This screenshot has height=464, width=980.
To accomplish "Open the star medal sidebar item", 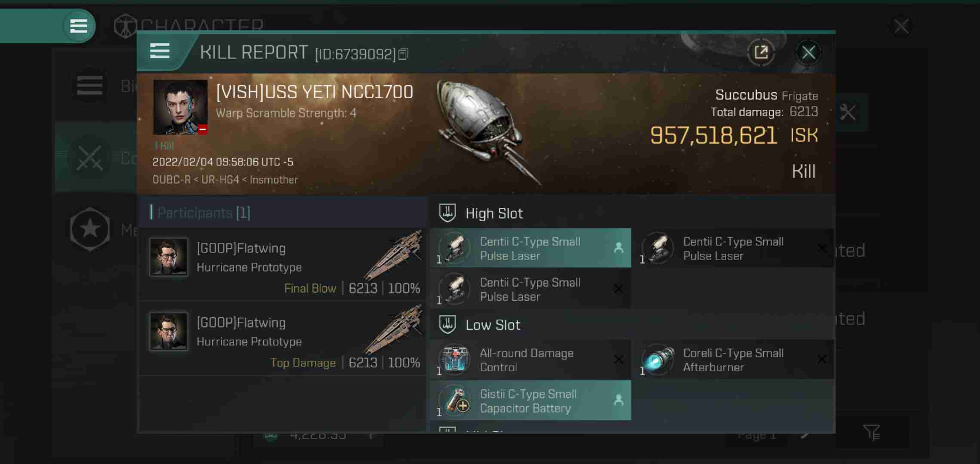I will click(90, 229).
